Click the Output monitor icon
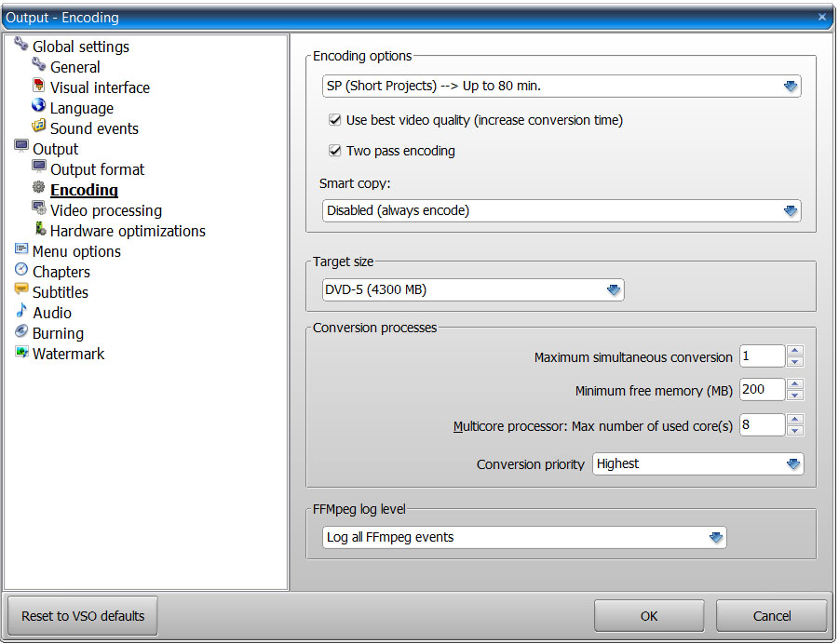 [x=21, y=146]
